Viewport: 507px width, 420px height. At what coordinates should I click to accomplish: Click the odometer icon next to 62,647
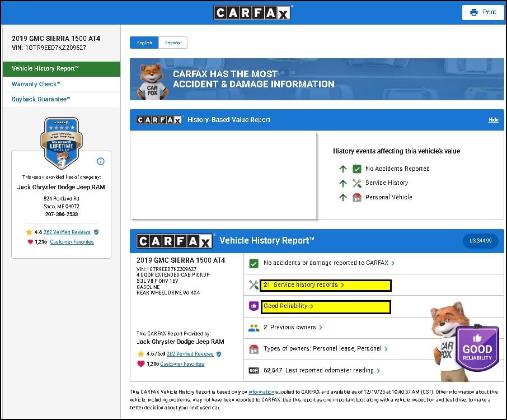pos(253,370)
